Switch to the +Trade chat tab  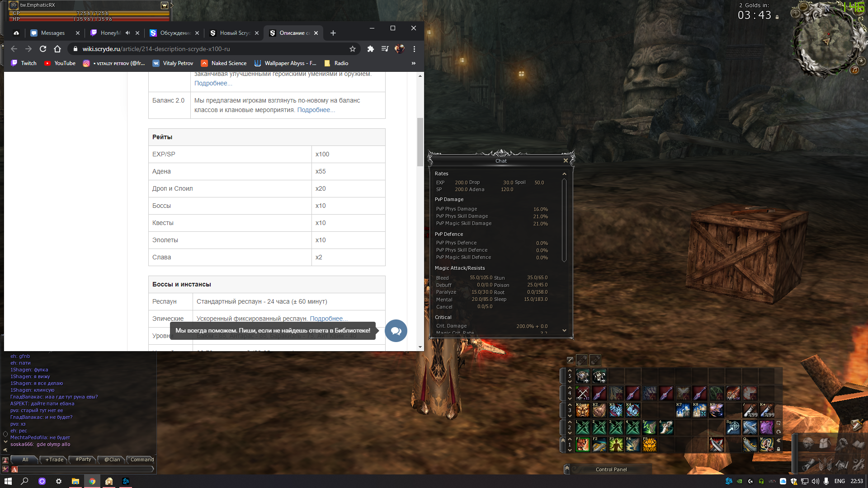click(55, 460)
